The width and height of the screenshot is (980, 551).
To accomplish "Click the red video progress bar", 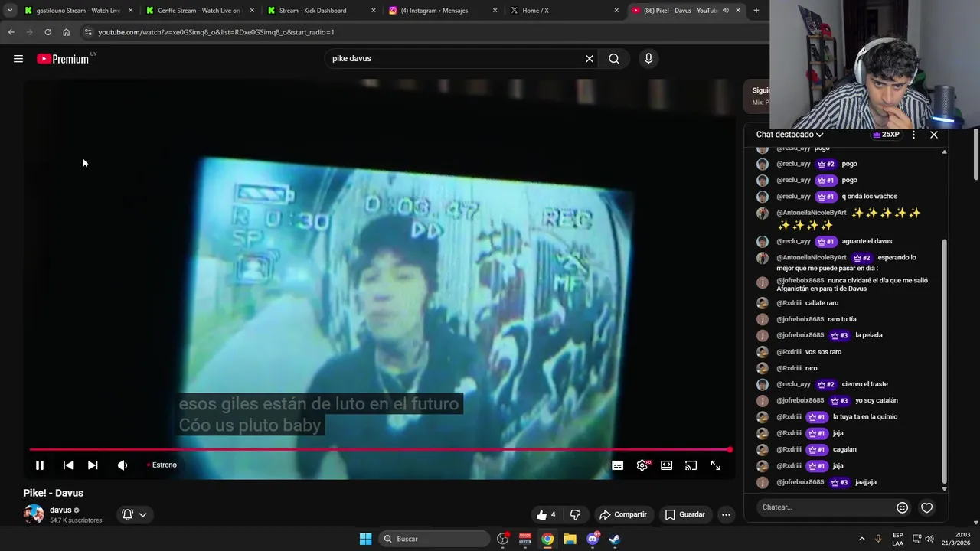I will (381, 450).
